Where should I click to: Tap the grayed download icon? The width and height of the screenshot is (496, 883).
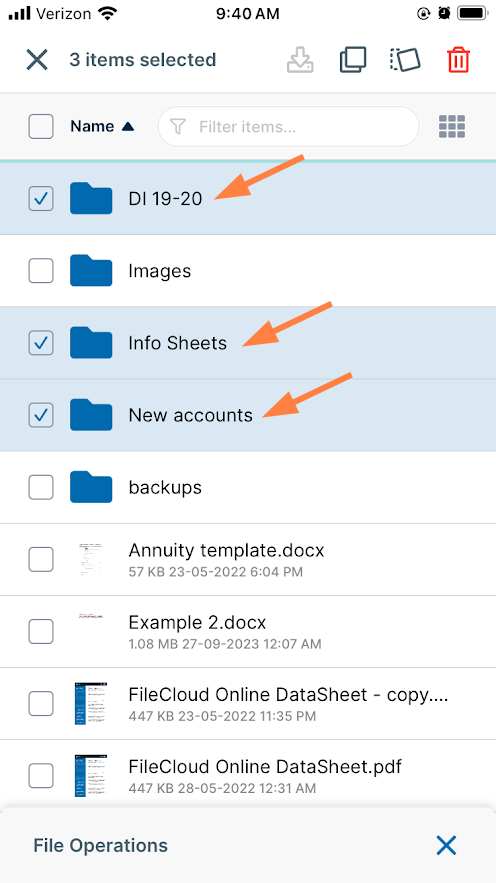click(300, 60)
